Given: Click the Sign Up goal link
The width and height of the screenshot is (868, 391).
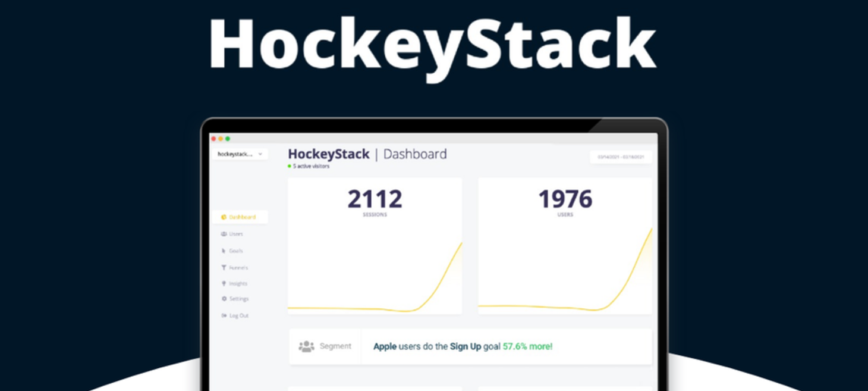Looking at the screenshot, I should (466, 346).
